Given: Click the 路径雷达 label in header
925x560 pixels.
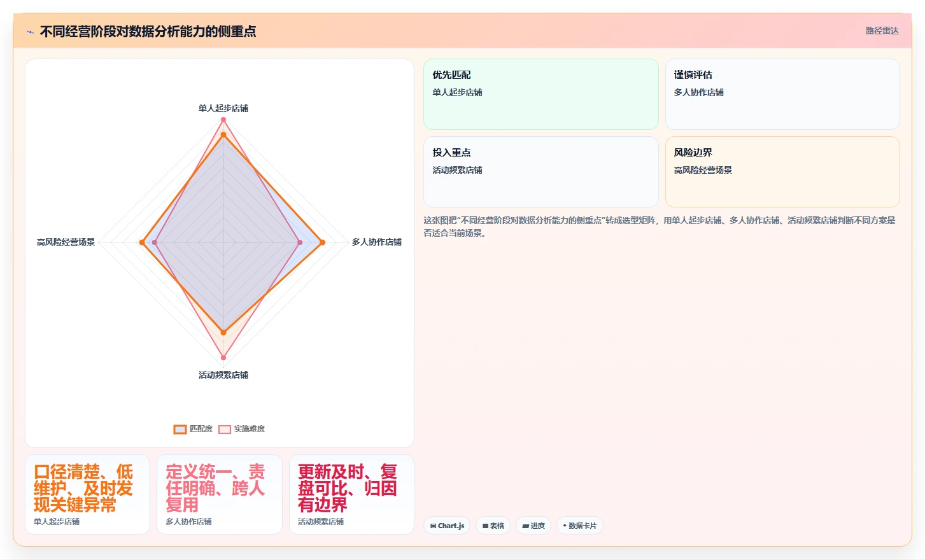Looking at the screenshot, I should [x=882, y=31].
